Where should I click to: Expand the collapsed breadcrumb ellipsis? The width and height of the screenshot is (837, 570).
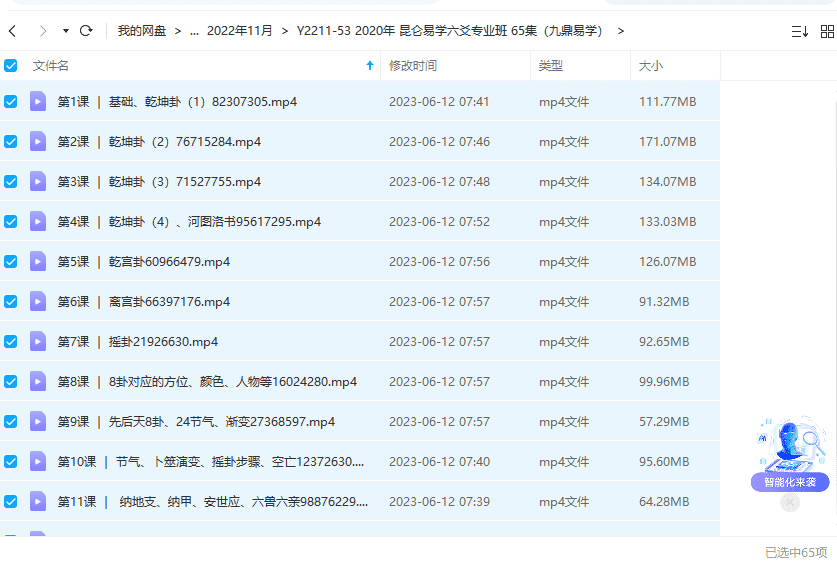click(193, 31)
